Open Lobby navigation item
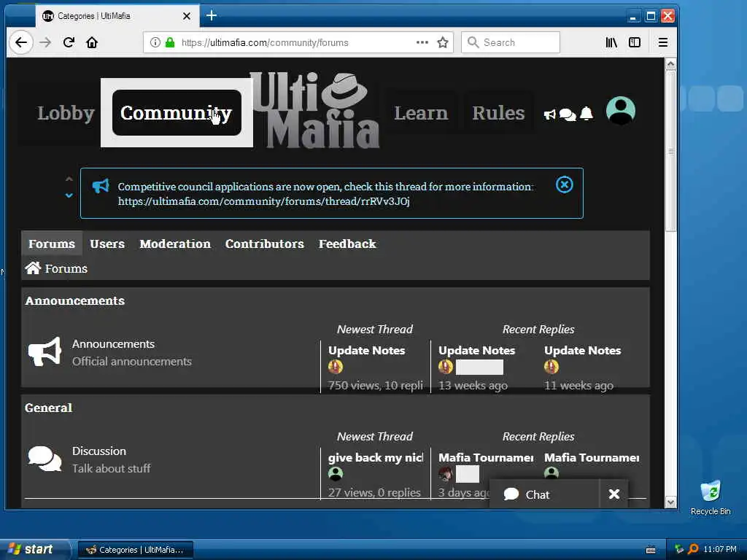747x560 pixels. (66, 113)
